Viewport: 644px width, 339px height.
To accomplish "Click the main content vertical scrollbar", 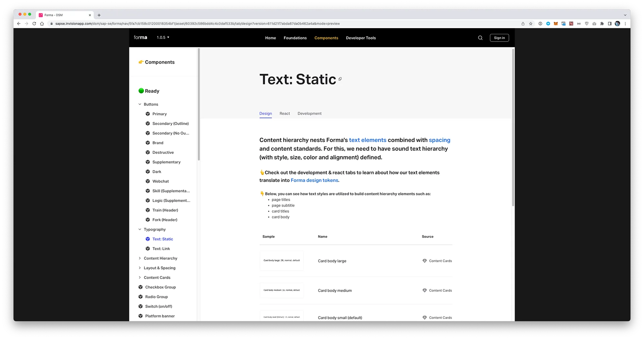I will (513, 127).
